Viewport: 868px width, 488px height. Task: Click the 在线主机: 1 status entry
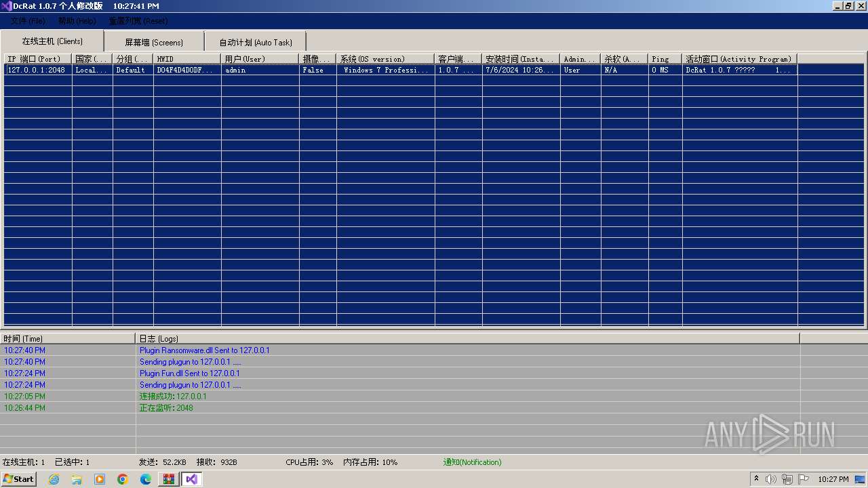[23, 462]
